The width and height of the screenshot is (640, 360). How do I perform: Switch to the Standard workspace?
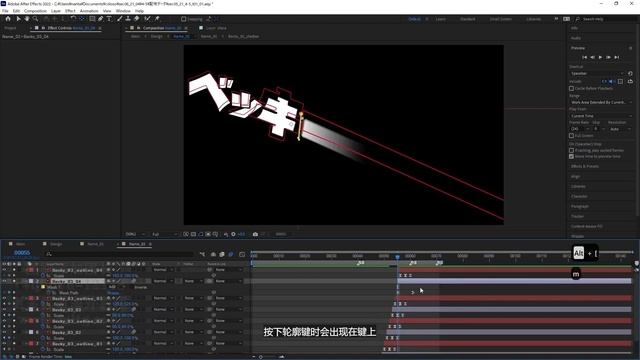tap(468, 19)
